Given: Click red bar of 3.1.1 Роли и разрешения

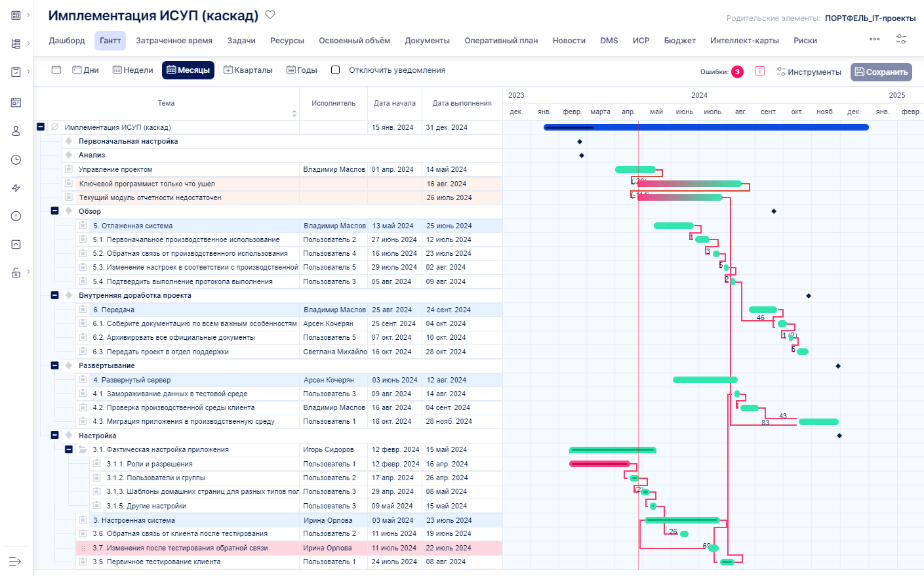Looking at the screenshot, I should pos(599,464).
